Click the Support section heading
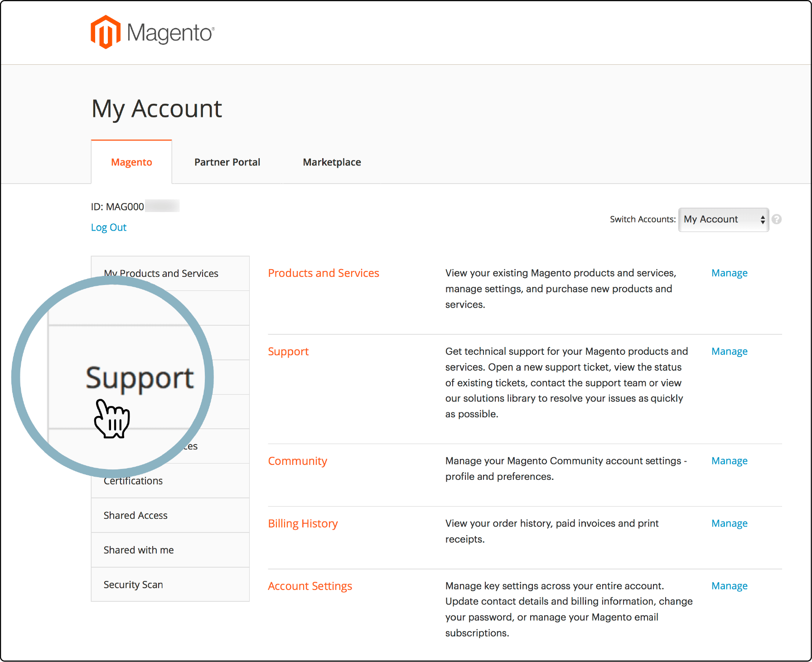 (x=288, y=351)
